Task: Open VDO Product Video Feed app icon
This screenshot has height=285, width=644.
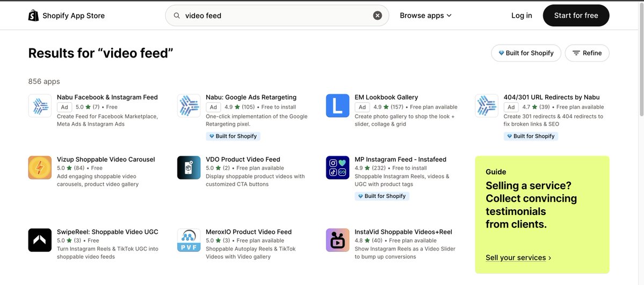Action: (189, 167)
